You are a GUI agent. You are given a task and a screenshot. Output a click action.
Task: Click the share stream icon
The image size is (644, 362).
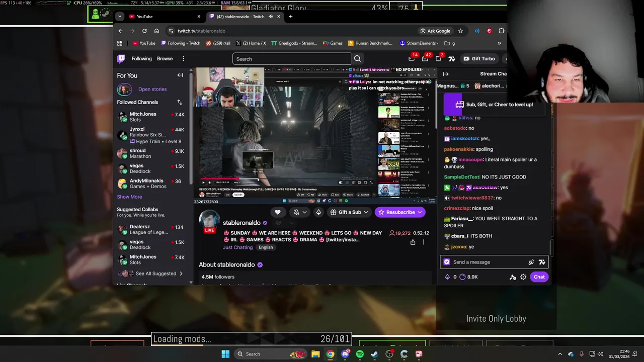[413, 242]
